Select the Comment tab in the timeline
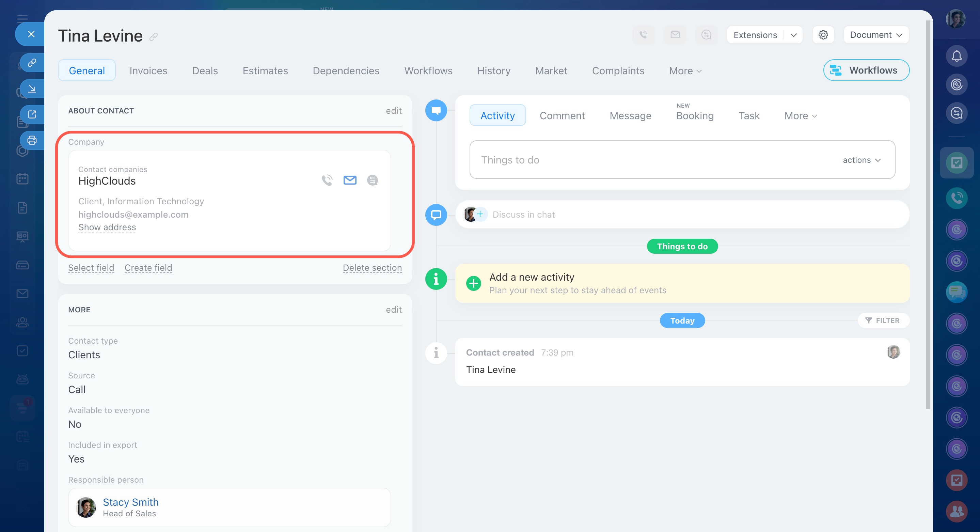Viewport: 980px width, 532px height. pos(562,116)
